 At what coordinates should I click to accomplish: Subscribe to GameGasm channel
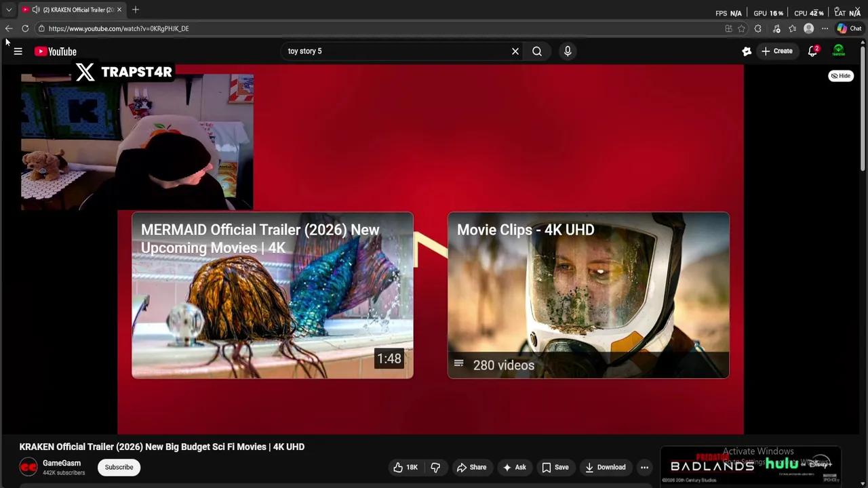coord(119,467)
